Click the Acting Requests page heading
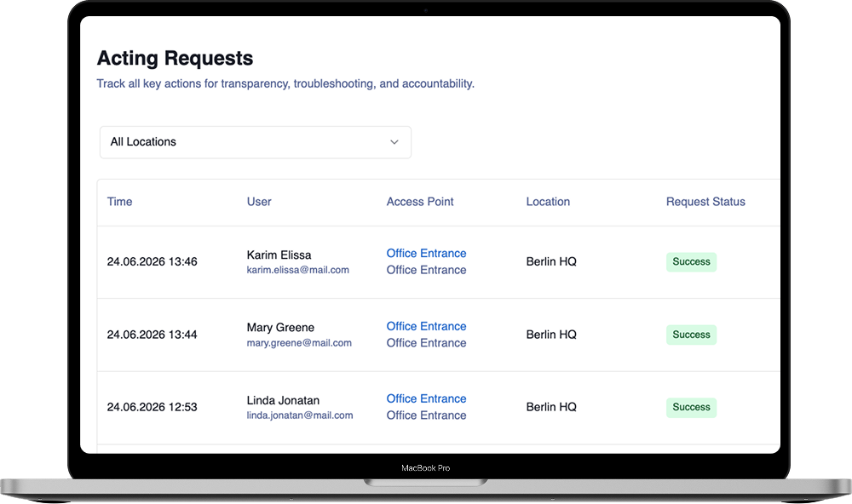Viewport: 852px width, 504px height. (x=175, y=58)
